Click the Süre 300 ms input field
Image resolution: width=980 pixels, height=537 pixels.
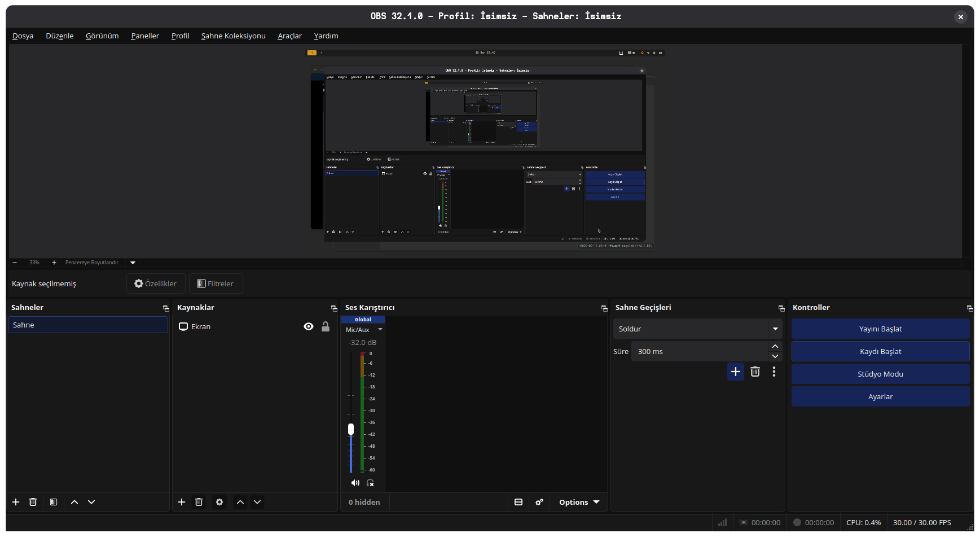700,351
